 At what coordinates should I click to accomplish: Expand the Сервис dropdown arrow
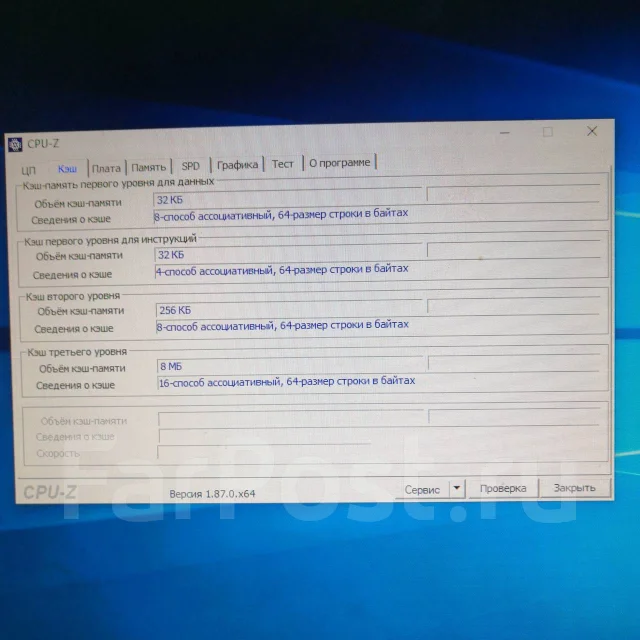457,489
